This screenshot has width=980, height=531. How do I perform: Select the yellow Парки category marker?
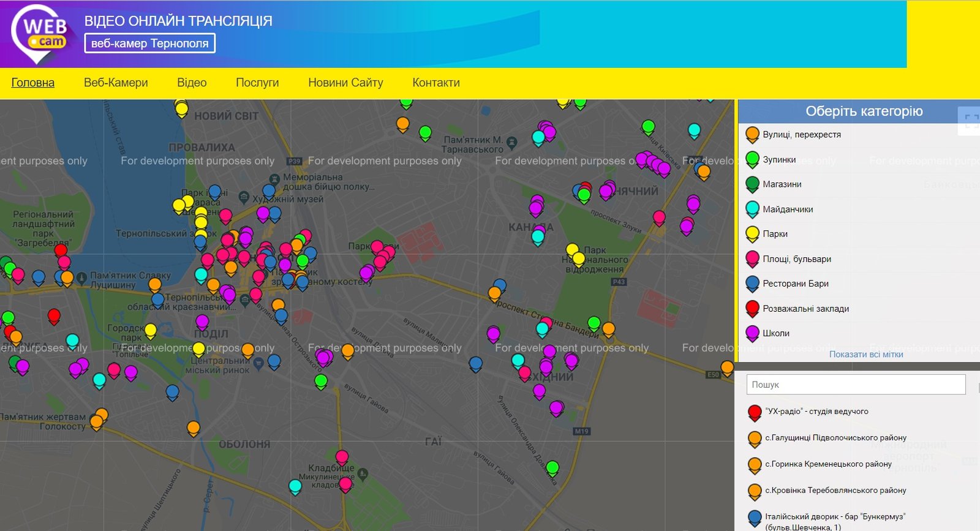click(753, 235)
